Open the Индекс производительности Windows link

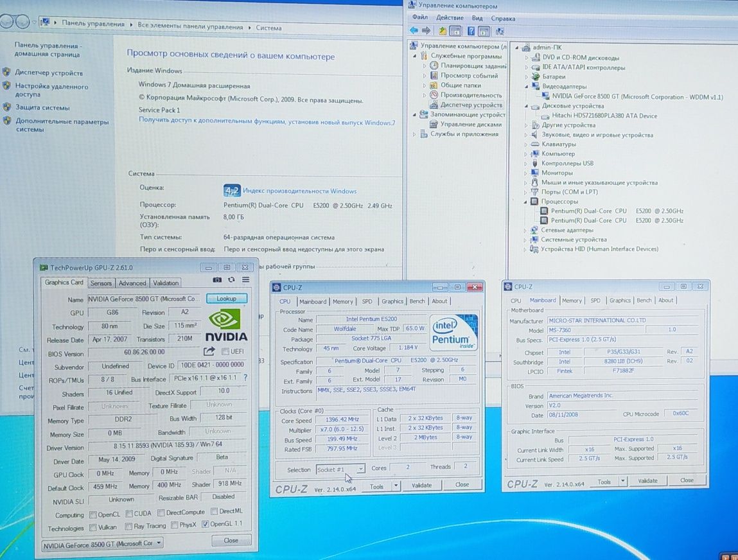pos(300,191)
